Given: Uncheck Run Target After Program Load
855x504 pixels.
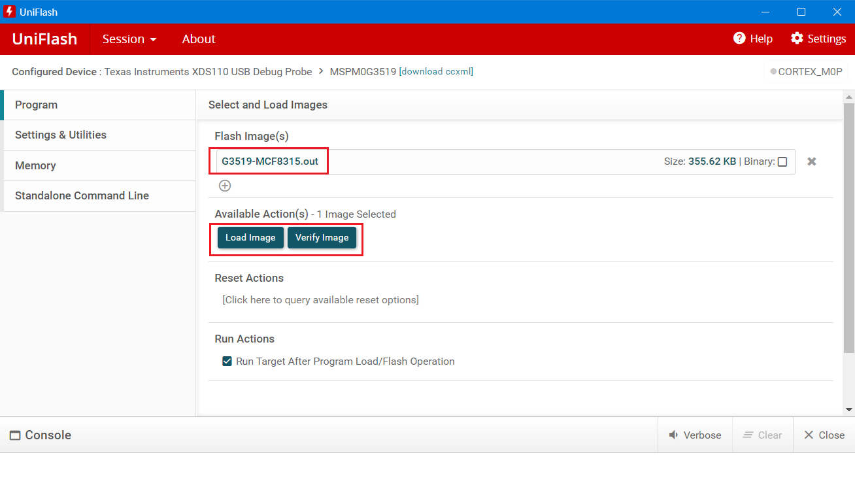Looking at the screenshot, I should pos(227,361).
